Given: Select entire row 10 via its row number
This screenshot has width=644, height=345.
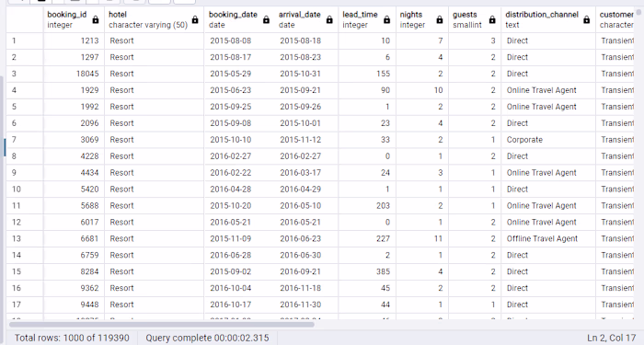Looking at the screenshot, I should tap(25, 189).
